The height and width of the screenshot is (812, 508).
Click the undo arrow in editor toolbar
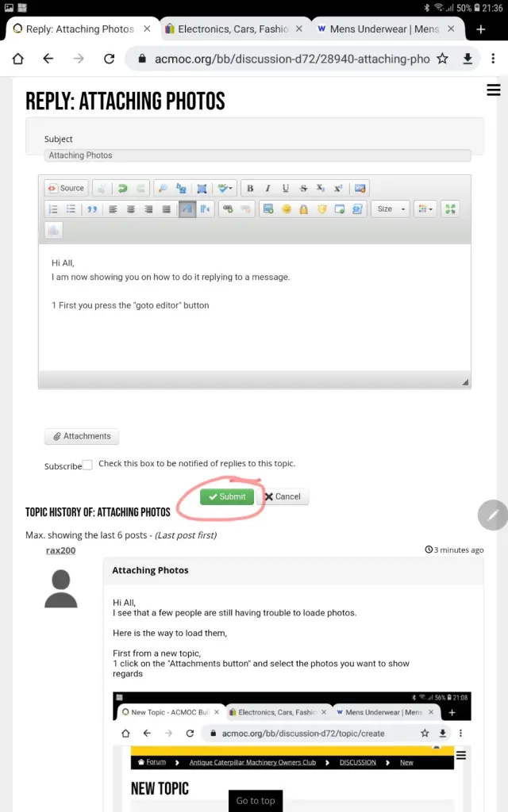click(x=122, y=188)
